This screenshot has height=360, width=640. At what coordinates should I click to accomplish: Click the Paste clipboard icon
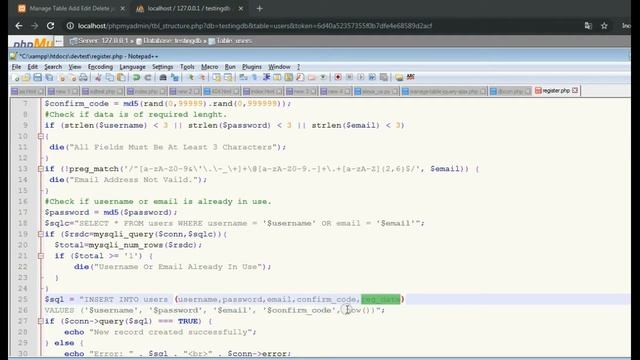tap(121, 77)
